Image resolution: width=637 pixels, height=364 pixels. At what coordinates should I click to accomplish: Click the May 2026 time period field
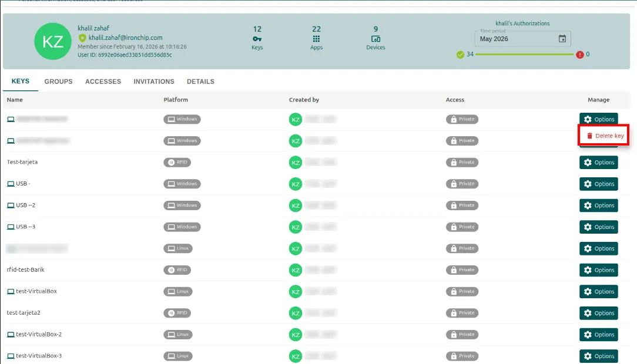click(x=522, y=39)
